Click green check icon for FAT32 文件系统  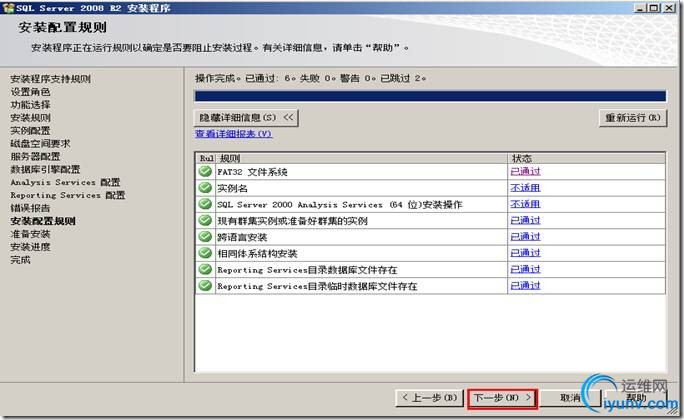click(x=205, y=171)
